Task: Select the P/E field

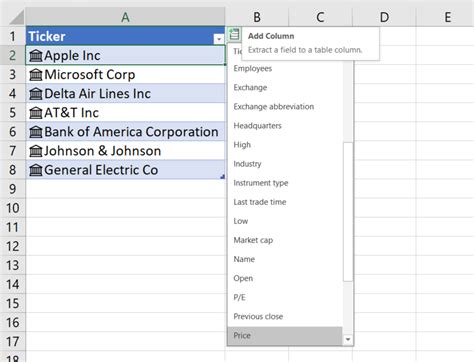Action: pyautogui.click(x=285, y=297)
